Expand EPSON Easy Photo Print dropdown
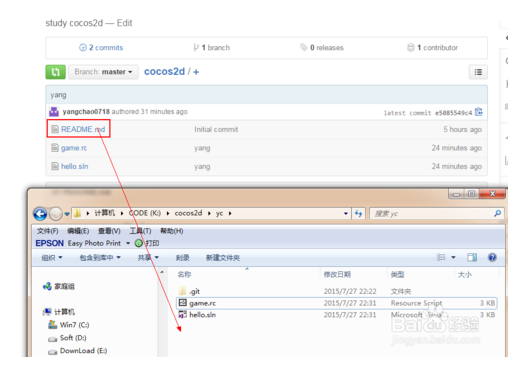Screen dimensions: 530x388 click(128, 243)
